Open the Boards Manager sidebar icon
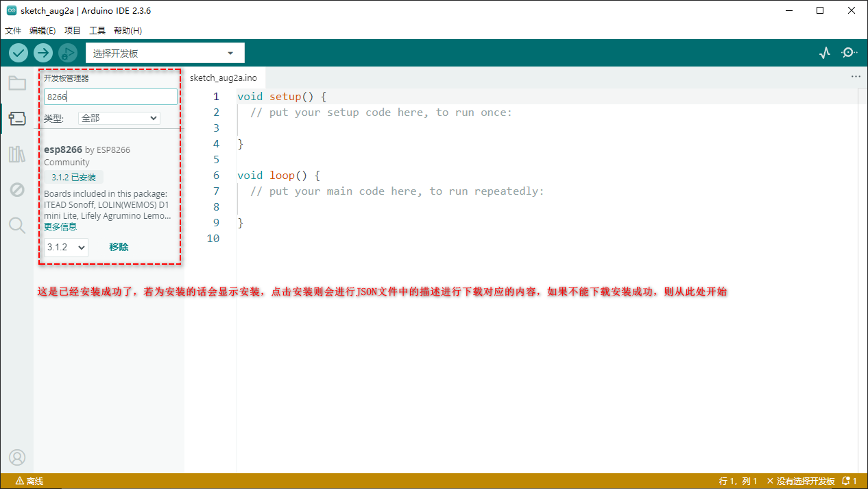This screenshot has width=868, height=489. click(17, 119)
